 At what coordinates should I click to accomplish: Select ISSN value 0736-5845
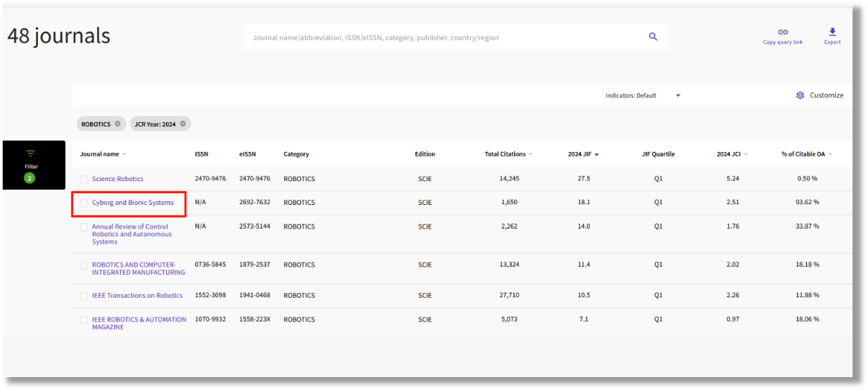pos(210,265)
